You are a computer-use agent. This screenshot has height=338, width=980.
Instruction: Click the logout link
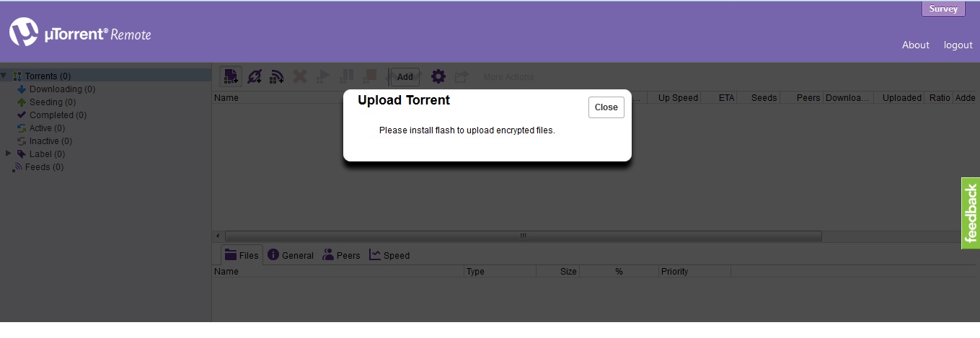click(958, 45)
